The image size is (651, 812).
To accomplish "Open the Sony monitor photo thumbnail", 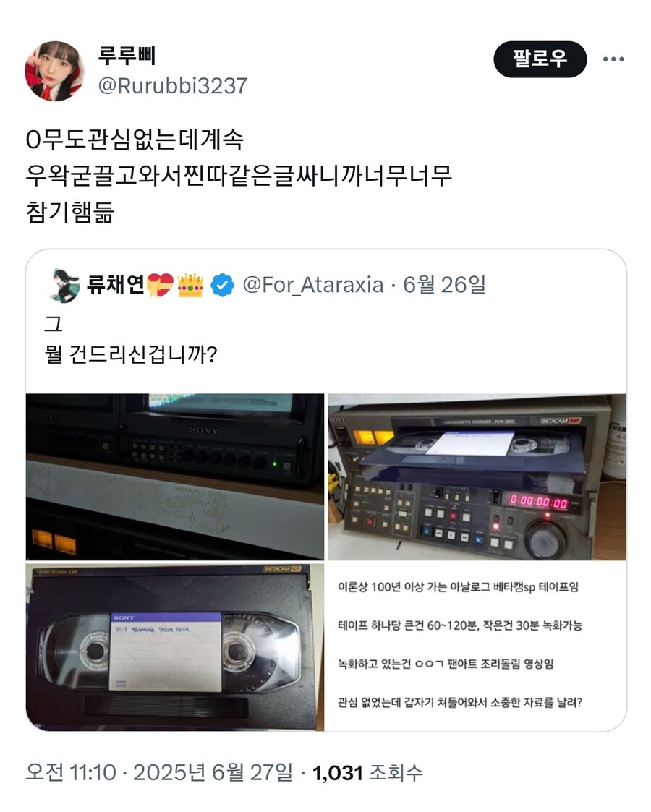I will [175, 476].
